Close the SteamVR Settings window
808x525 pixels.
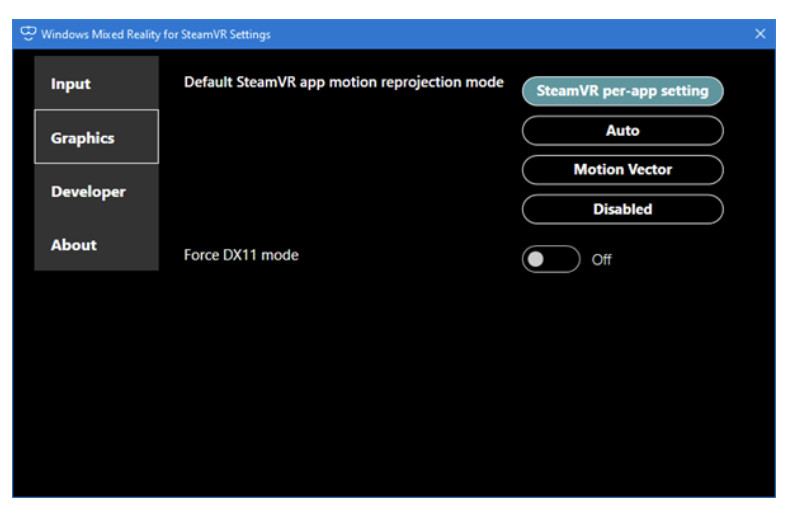point(760,34)
